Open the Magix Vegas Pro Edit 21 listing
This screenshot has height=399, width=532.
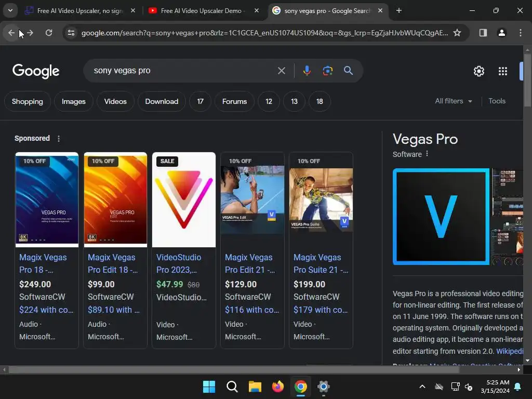coord(250,263)
